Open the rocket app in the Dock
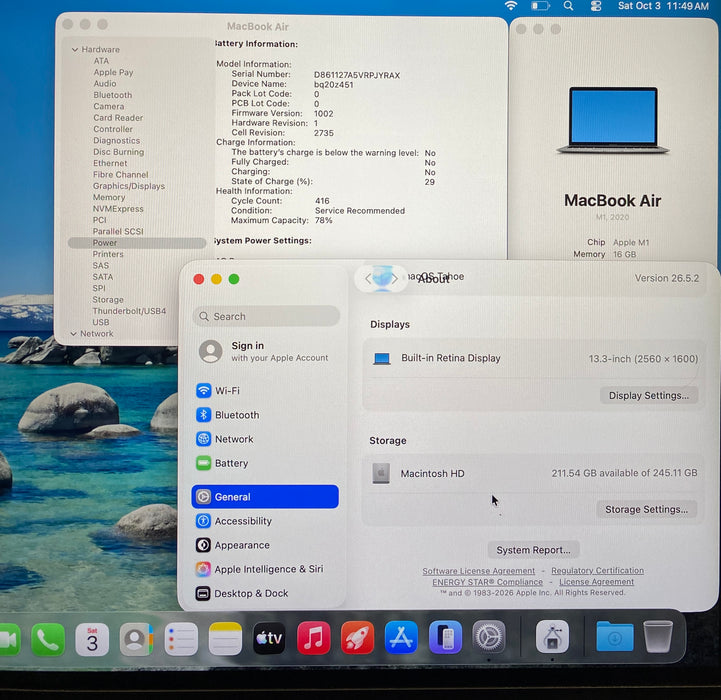The image size is (721, 700). [357, 638]
